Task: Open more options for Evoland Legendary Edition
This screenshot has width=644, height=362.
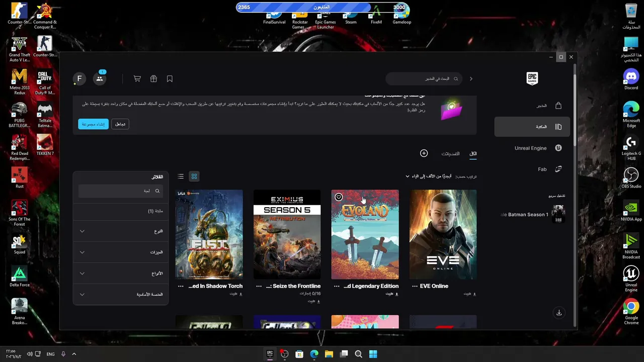Action: pyautogui.click(x=337, y=286)
